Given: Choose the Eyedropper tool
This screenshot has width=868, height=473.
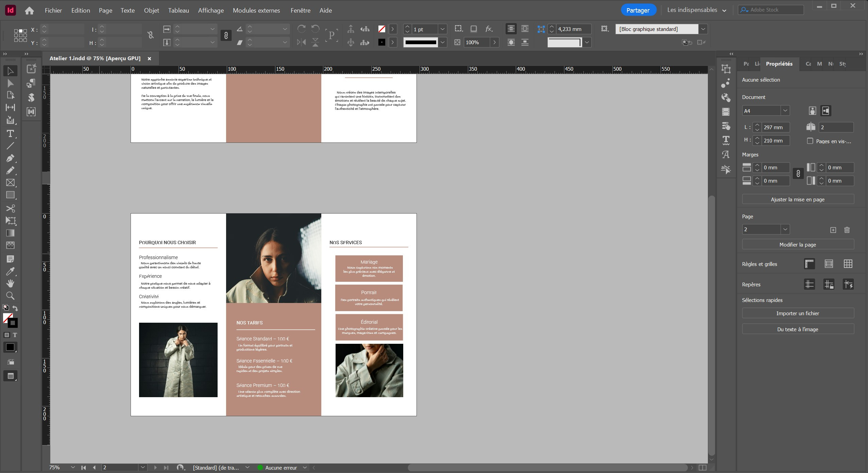Looking at the screenshot, I should click(10, 271).
